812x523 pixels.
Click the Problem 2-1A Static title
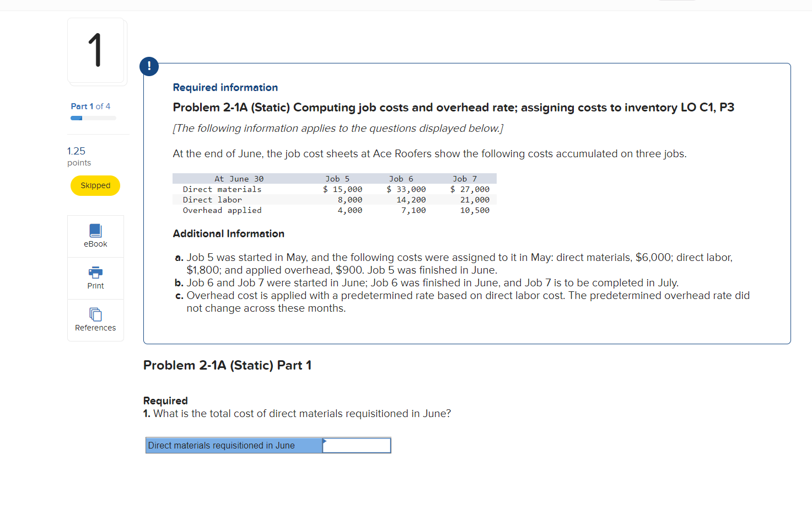(x=453, y=108)
